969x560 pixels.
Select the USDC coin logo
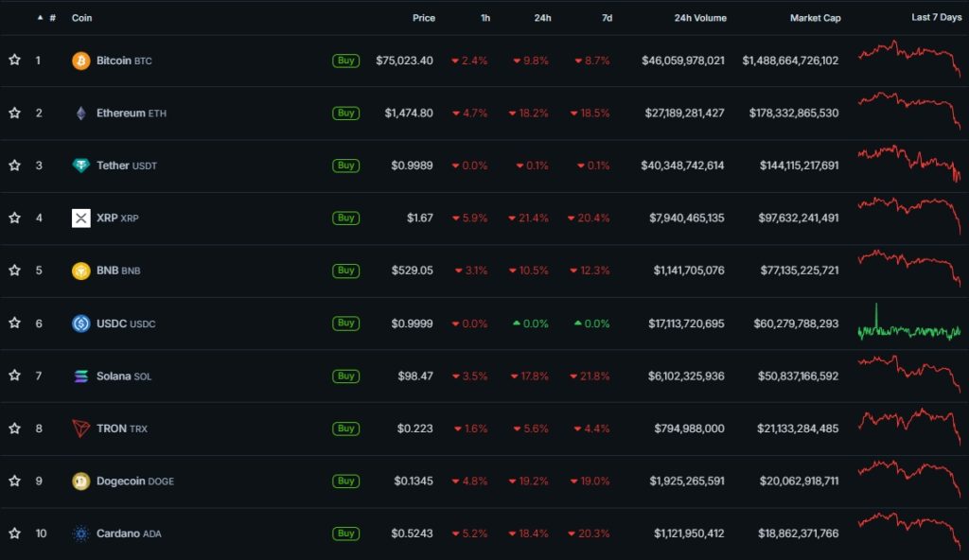pos(81,323)
